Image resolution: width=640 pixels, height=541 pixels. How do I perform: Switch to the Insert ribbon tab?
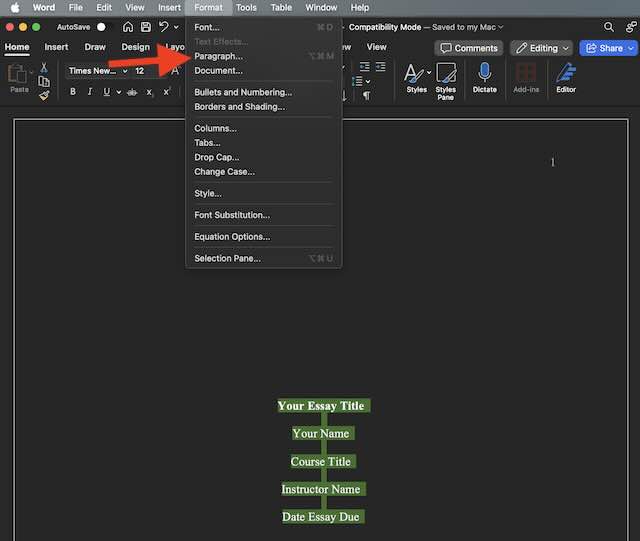(56, 47)
